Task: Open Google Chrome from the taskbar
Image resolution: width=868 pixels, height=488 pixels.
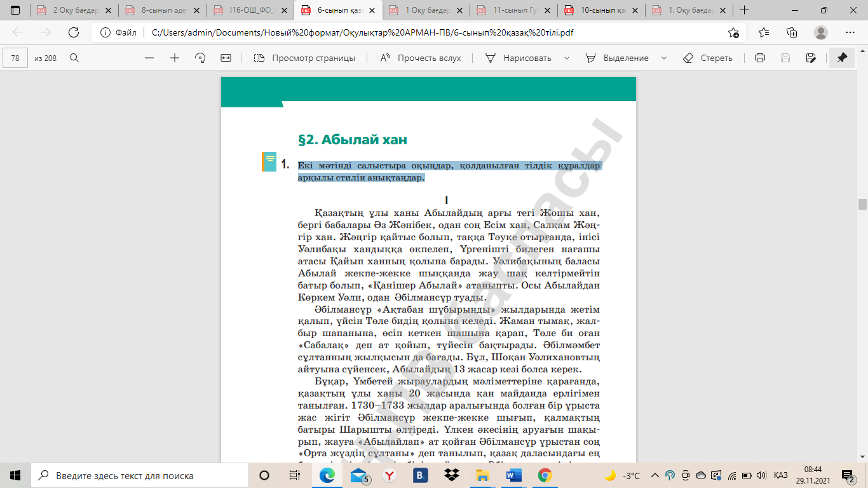Action: (545, 475)
